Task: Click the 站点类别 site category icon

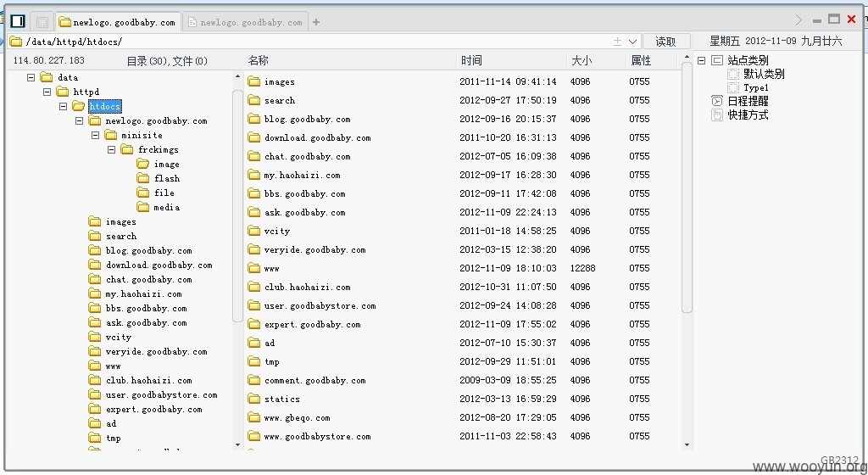Action: [x=717, y=60]
